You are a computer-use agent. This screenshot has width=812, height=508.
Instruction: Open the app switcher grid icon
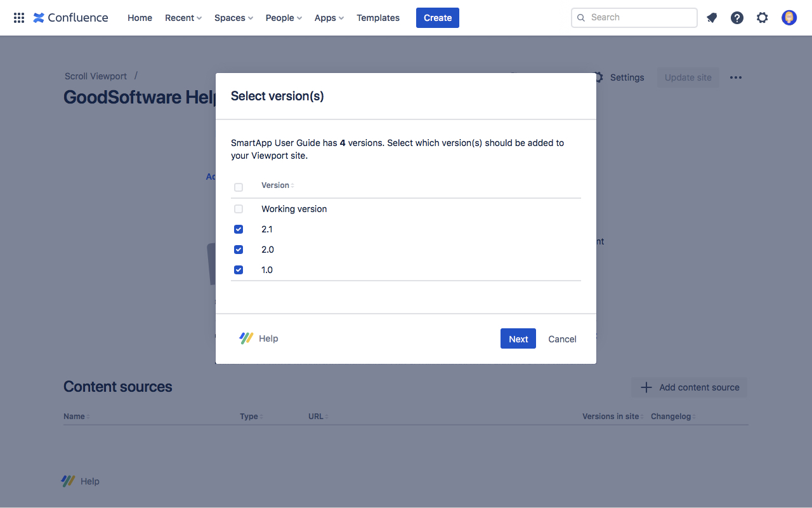click(19, 18)
